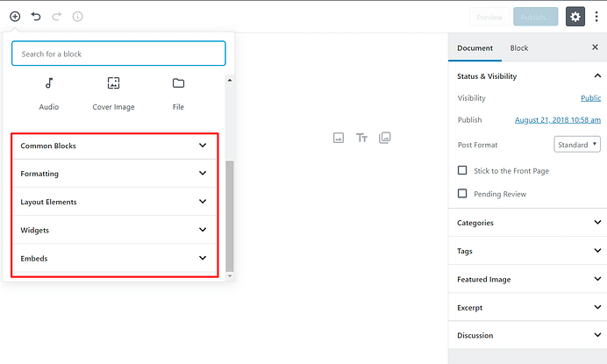Click the Search for a block field
The height and width of the screenshot is (364, 607).
(118, 54)
